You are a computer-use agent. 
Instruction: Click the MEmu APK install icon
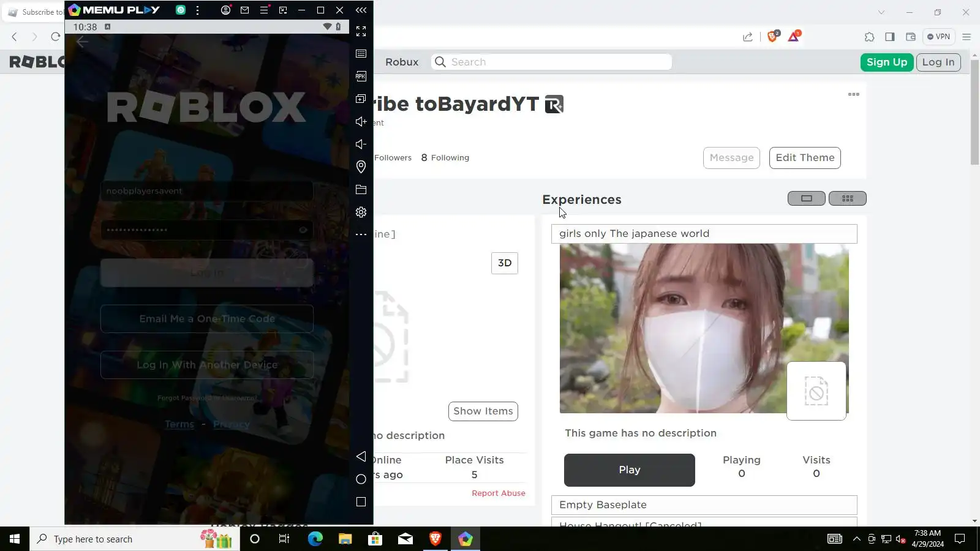(x=361, y=77)
